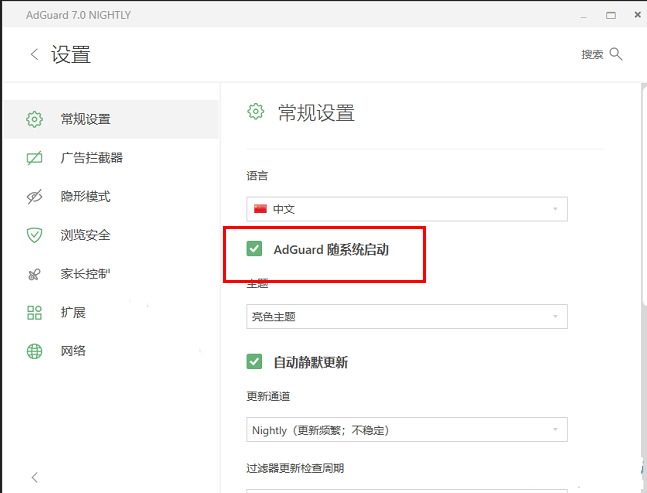Click the 浏览安全 shield icon
Viewport: 647px width, 493px height.
pos(34,235)
